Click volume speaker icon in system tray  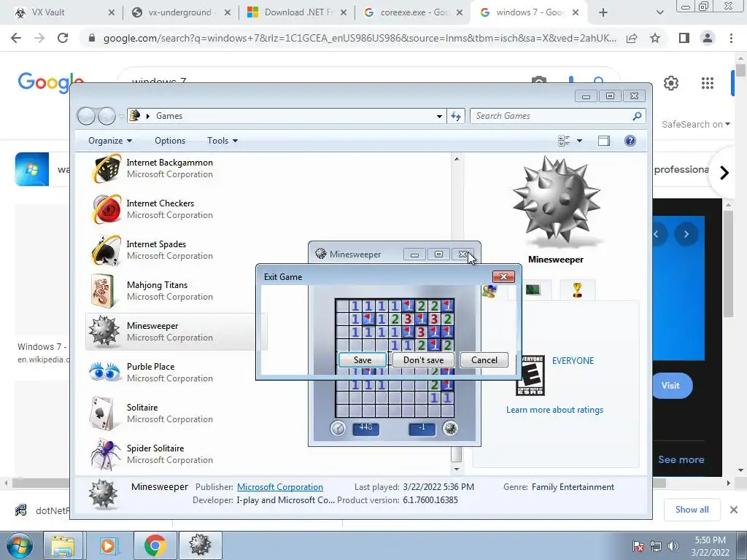(x=673, y=546)
